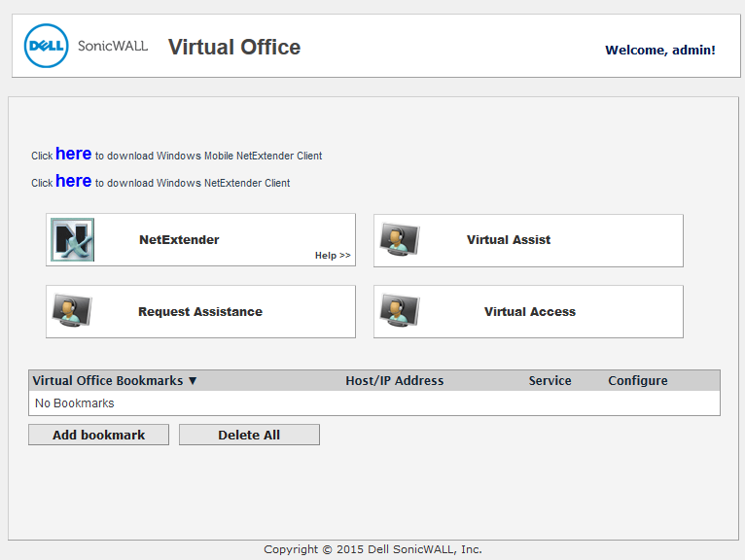Image resolution: width=745 pixels, height=560 pixels.
Task: Click the Welcome, admin! text
Action: 660,50
